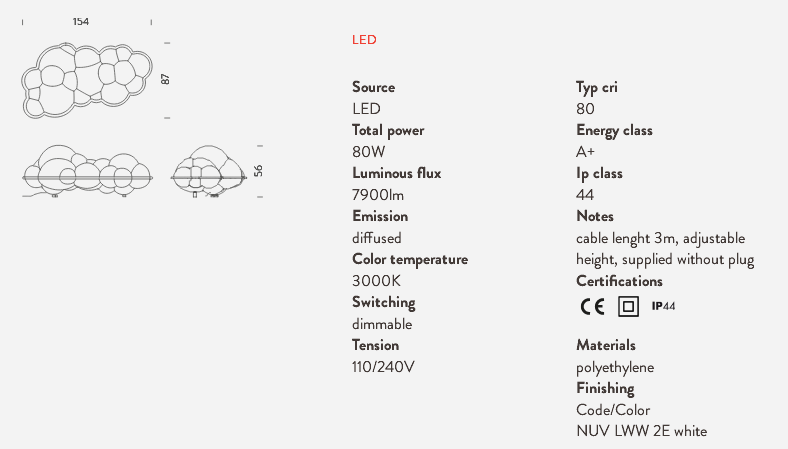This screenshot has width=788, height=449.
Task: Click the 56 height dimension label
Action: (258, 171)
